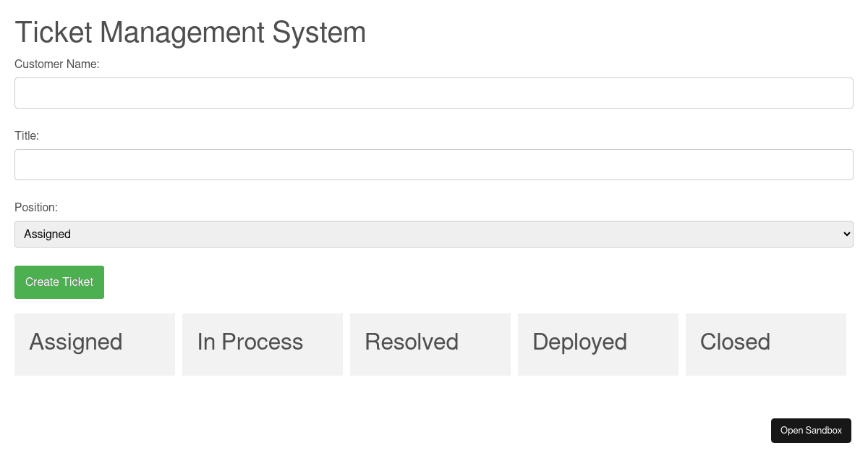The height and width of the screenshot is (456, 868).
Task: Click the word 'Ticket' in page heading
Action: [x=54, y=33]
